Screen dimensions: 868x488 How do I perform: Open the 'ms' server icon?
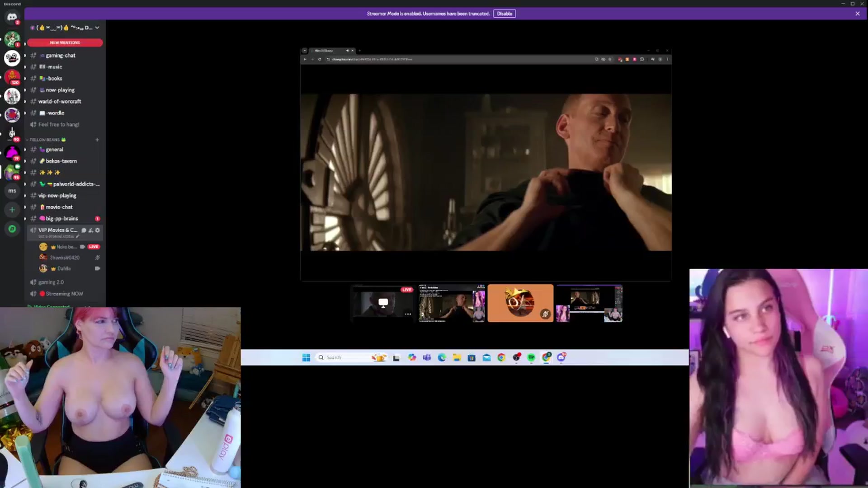click(x=12, y=191)
